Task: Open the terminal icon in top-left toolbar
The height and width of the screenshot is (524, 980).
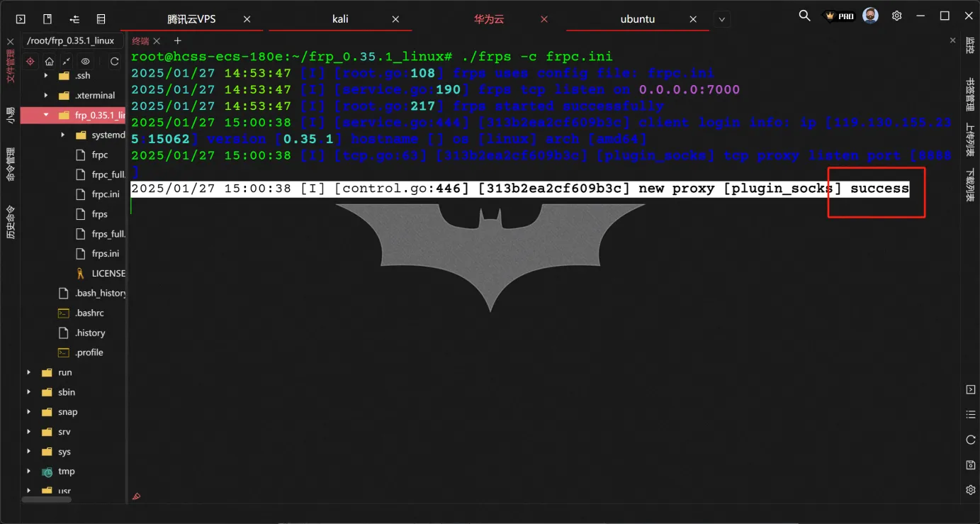Action: pos(20,19)
